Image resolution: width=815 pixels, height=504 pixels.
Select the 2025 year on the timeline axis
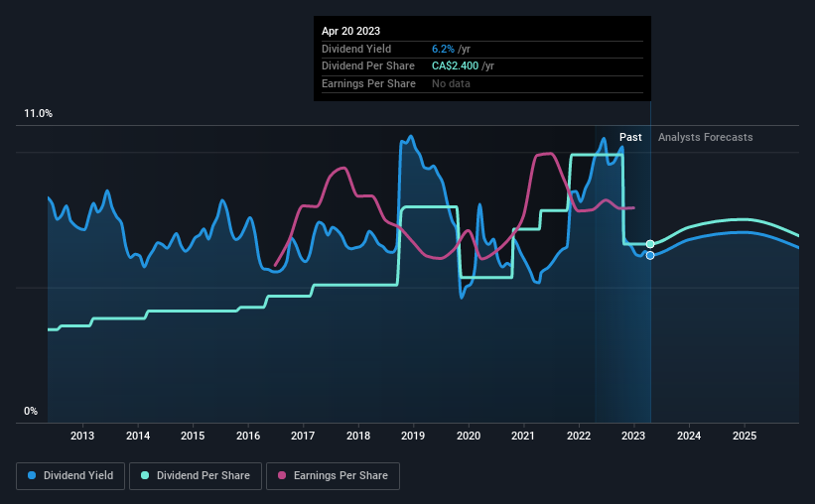[x=745, y=436]
